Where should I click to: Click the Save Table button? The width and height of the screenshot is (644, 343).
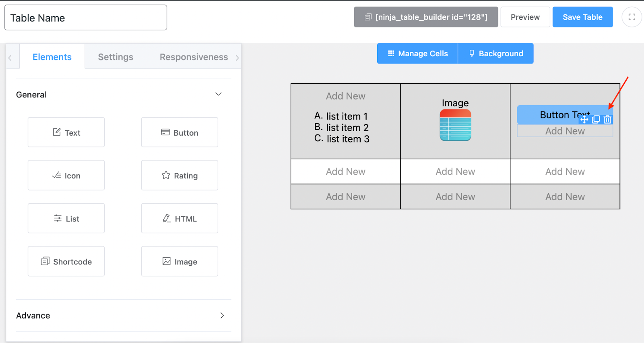582,17
